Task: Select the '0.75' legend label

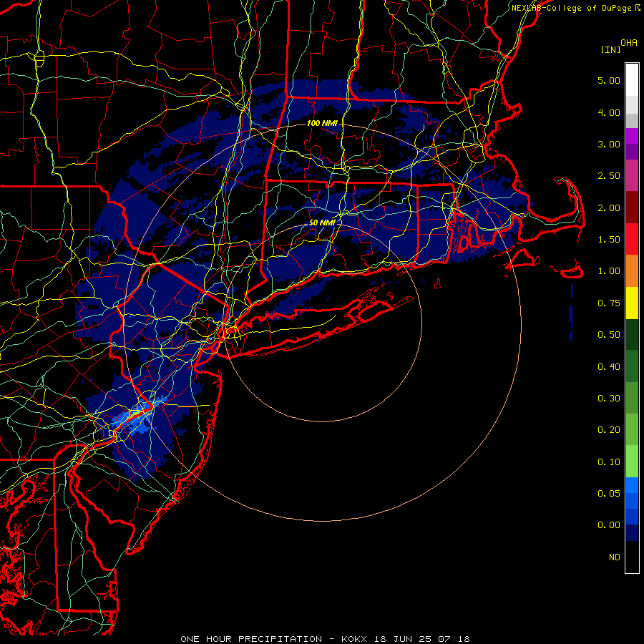Action: pos(609,303)
